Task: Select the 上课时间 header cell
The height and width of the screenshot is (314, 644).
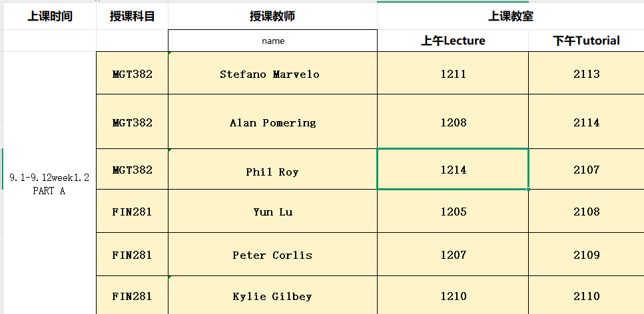Action: (x=49, y=17)
